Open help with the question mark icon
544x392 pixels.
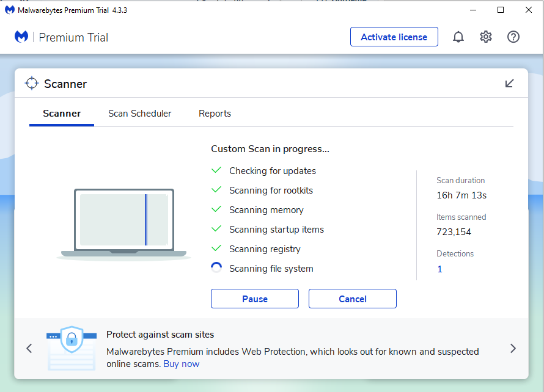tap(513, 37)
